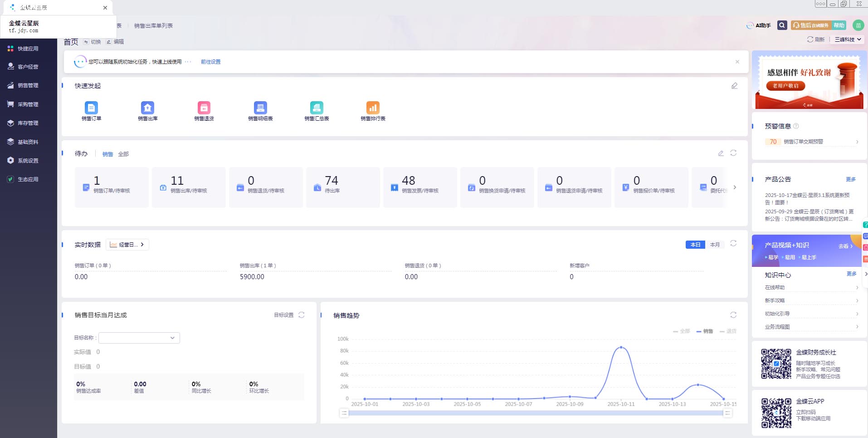Switch to the 全部 to-do tab
Image resolution: width=868 pixels, height=438 pixels.
(x=123, y=154)
